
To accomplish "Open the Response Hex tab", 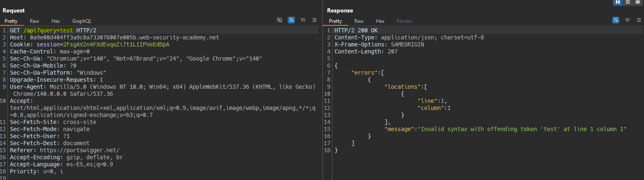I will click(x=380, y=21).
